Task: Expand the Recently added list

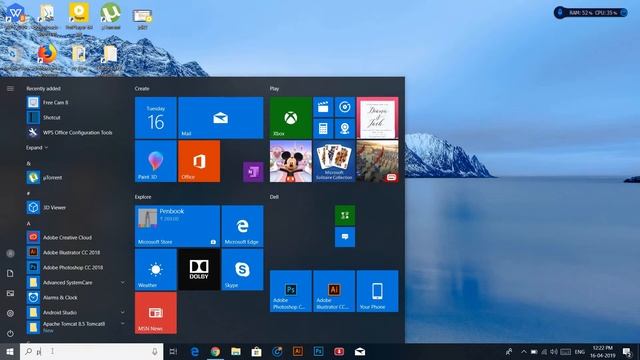Action: click(x=37, y=148)
